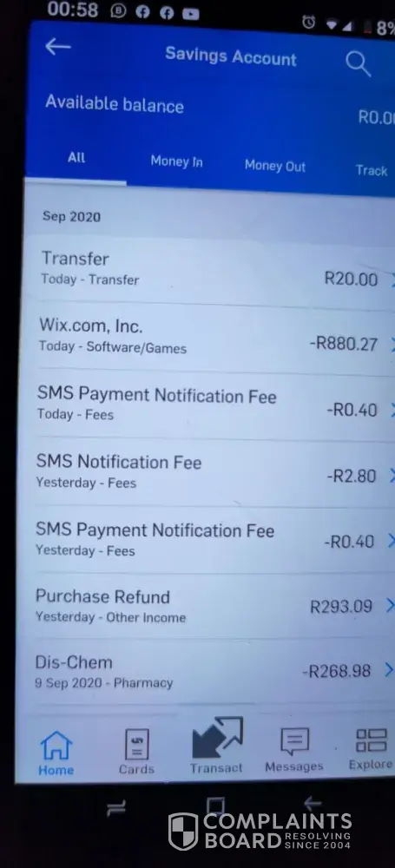Expand the Dis-Chem transaction chevron

389,670
